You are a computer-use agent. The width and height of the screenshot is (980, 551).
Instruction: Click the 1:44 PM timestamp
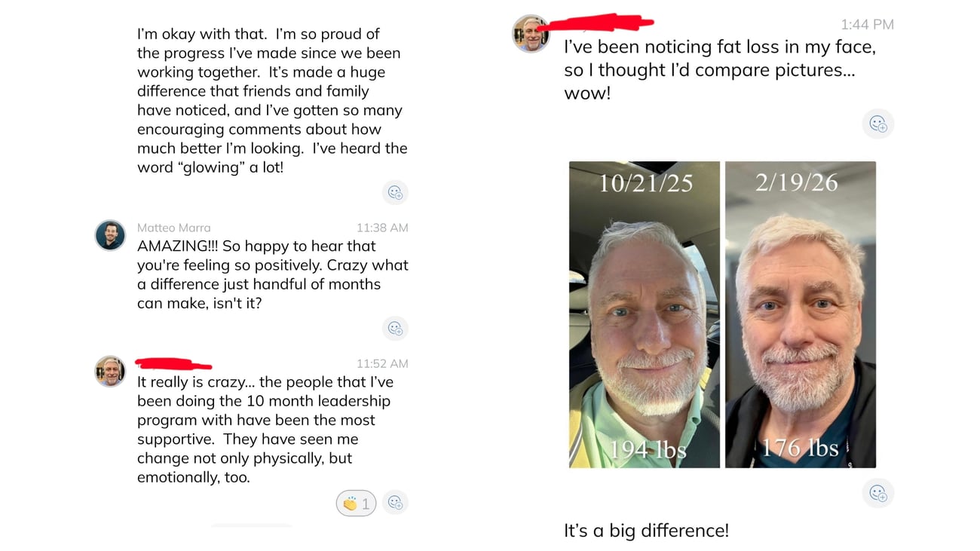pos(867,25)
